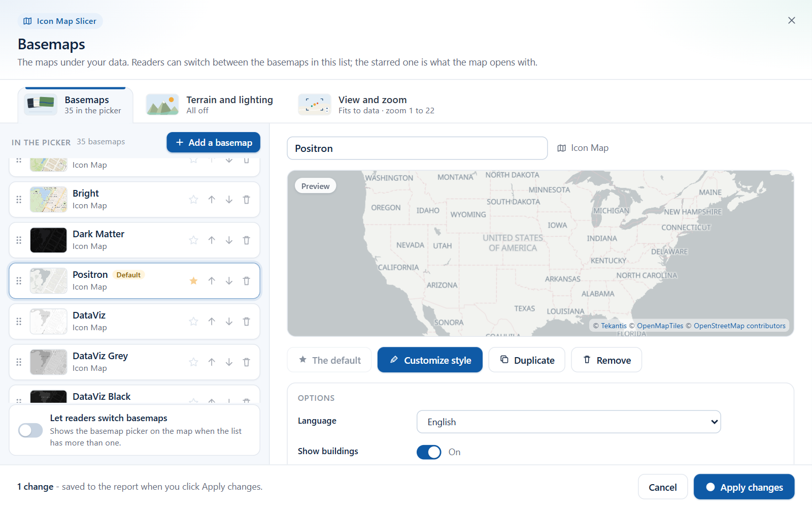Delete the DataViz basemap
Image resolution: width=812 pixels, height=508 pixels.
point(246,322)
